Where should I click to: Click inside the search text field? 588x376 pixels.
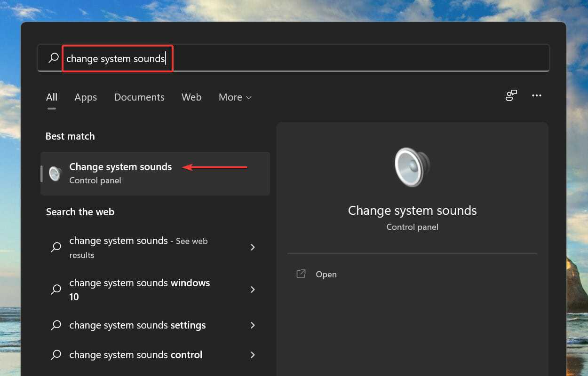[x=329, y=58]
